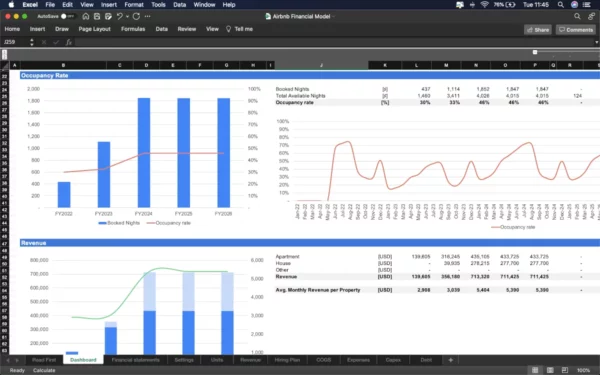Viewport: 600px width, 375px height.
Task: Click the Save As edit icon
Action: click(108, 16)
